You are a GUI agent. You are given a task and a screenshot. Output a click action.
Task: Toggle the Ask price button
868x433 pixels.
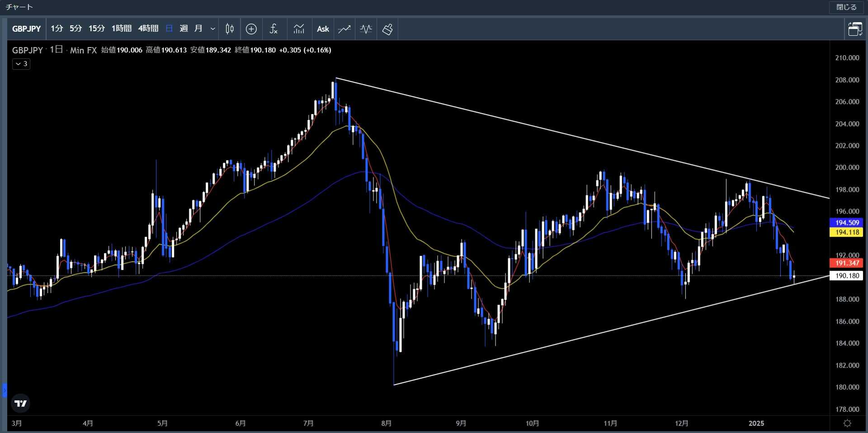tap(323, 29)
